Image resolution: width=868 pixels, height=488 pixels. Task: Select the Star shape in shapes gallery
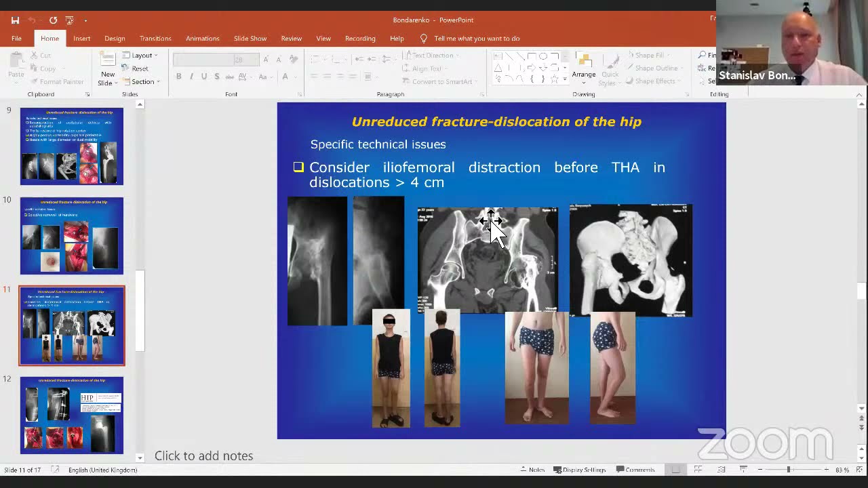click(555, 79)
